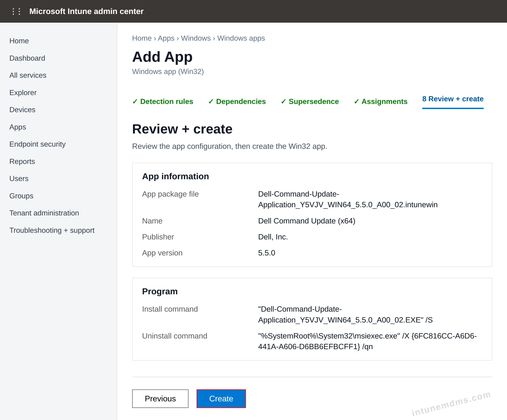The height and width of the screenshot is (420, 507).
Task: Click the Add App page title
Action: click(x=162, y=57)
